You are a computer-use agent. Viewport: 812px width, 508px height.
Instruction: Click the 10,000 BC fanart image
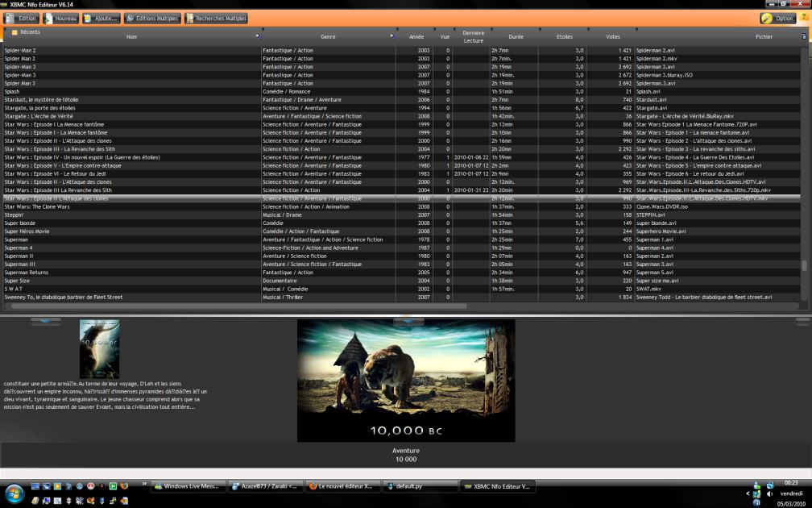(x=406, y=381)
